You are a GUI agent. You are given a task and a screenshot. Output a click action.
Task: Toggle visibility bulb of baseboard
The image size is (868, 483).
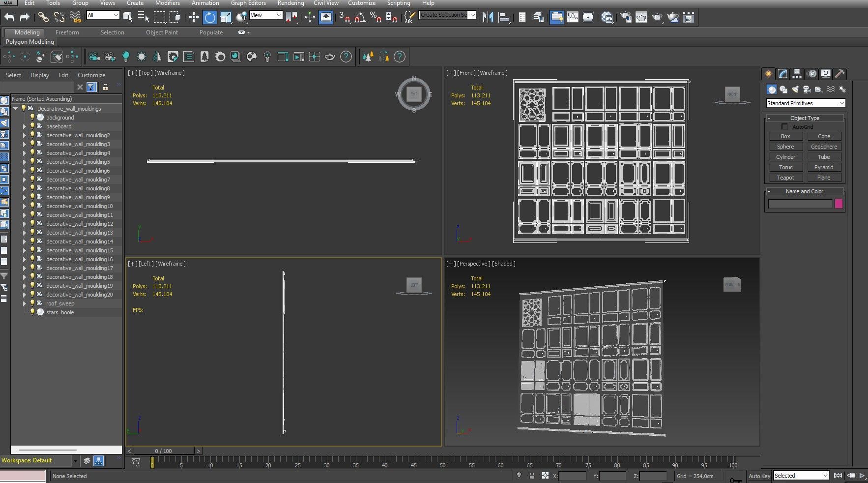(32, 126)
